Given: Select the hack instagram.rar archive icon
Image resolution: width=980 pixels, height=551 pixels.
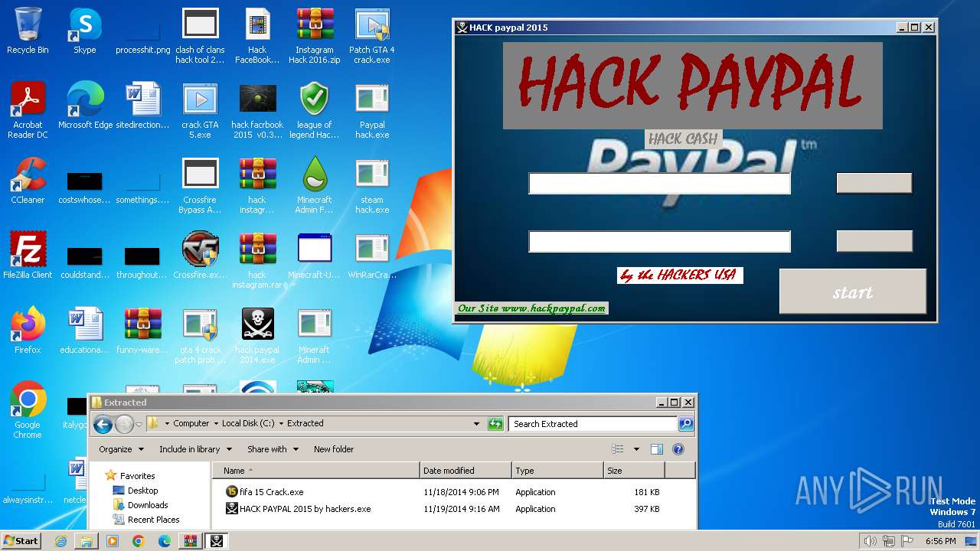Looking at the screenshot, I should (x=257, y=261).
